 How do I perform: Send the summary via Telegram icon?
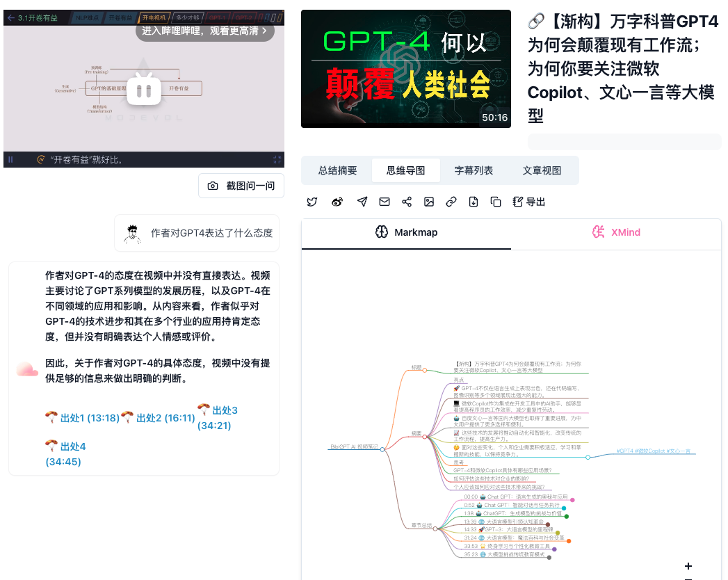pyautogui.click(x=362, y=202)
